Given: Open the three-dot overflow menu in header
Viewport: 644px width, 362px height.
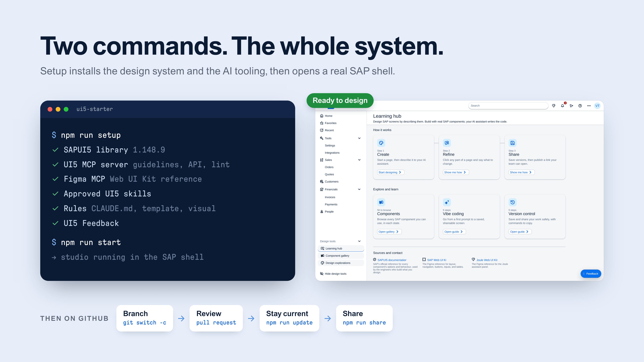Looking at the screenshot, I should pyautogui.click(x=589, y=106).
